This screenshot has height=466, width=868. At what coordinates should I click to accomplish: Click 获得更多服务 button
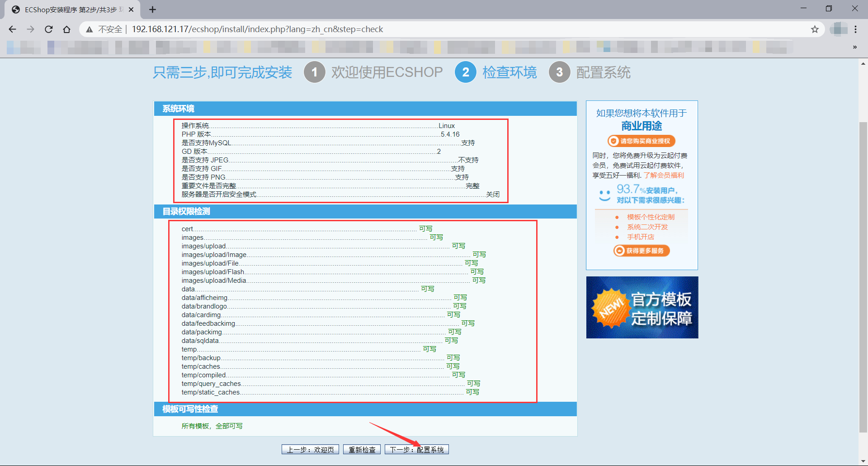click(641, 251)
